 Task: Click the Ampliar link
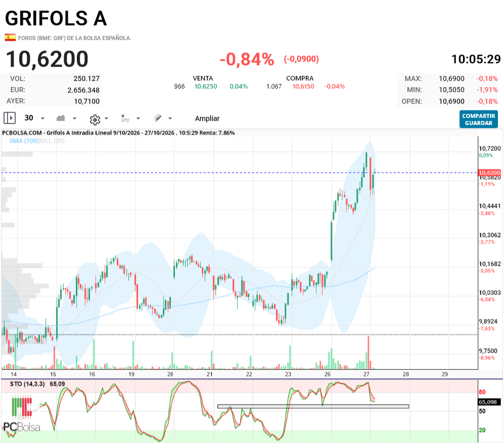click(207, 118)
